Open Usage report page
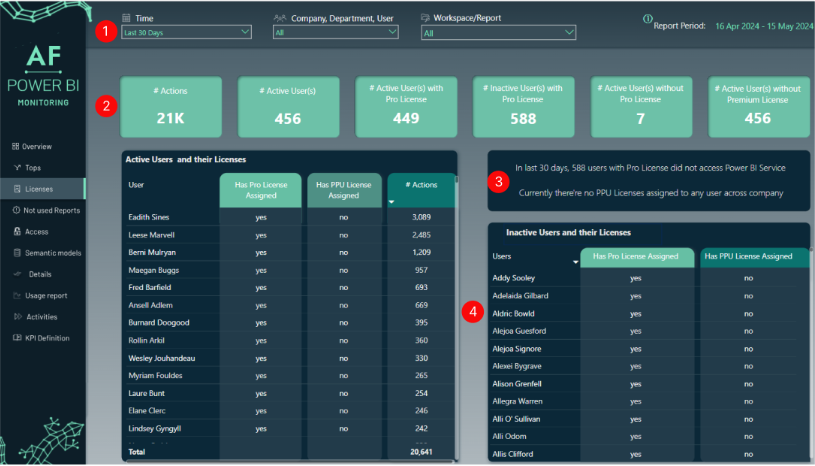 41,296
